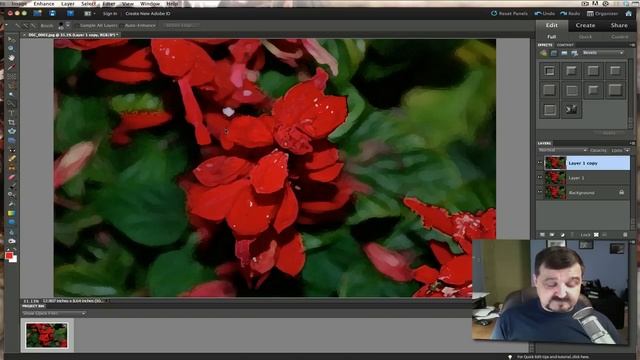Select the Zoom tool
640x360 pixels.
[x=11, y=49]
